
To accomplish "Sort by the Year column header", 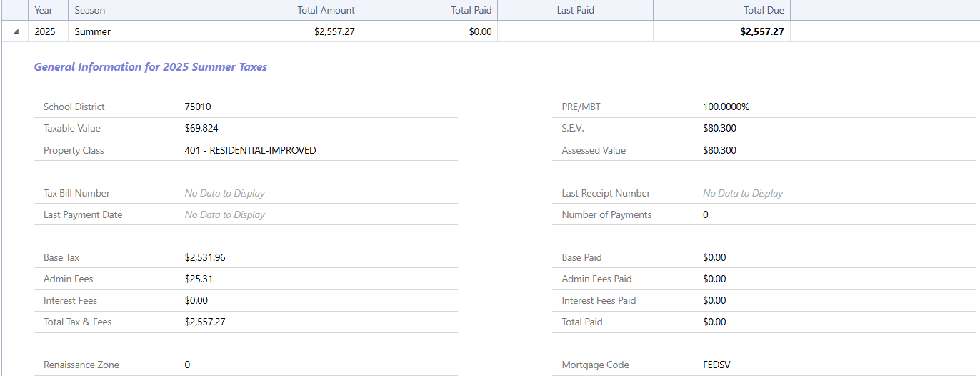I will click(x=44, y=10).
